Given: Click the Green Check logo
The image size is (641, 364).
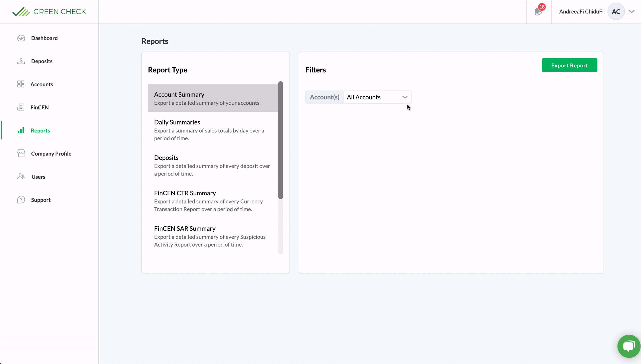Looking at the screenshot, I should coord(49,11).
